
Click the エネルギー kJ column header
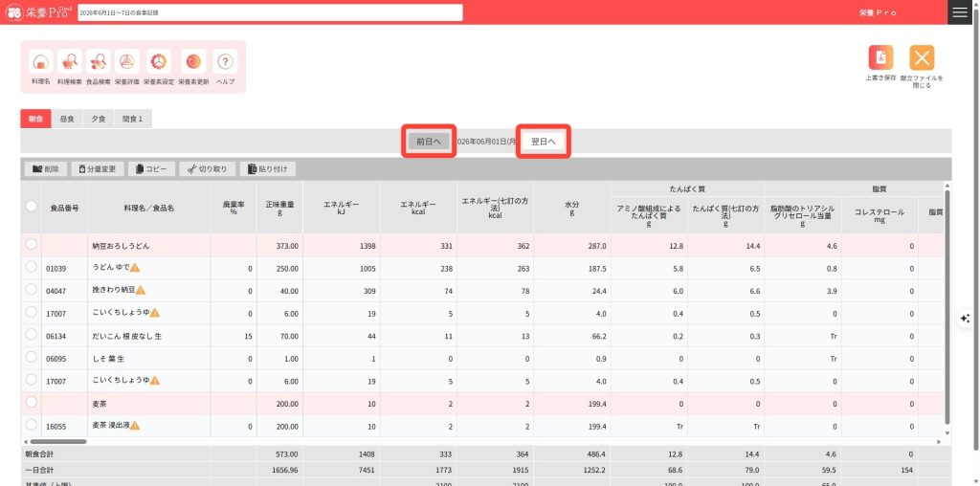[x=342, y=208]
